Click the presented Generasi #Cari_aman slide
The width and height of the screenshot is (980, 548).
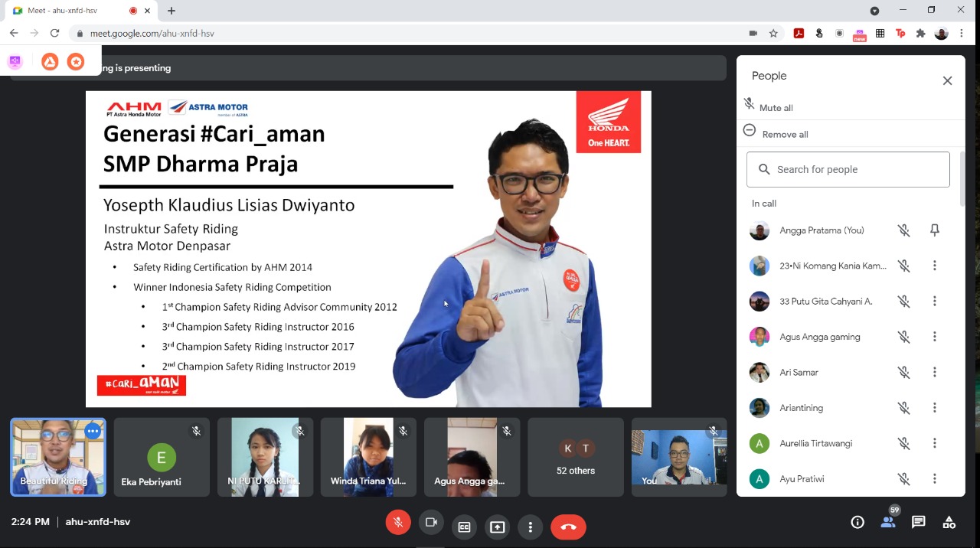[x=368, y=249]
